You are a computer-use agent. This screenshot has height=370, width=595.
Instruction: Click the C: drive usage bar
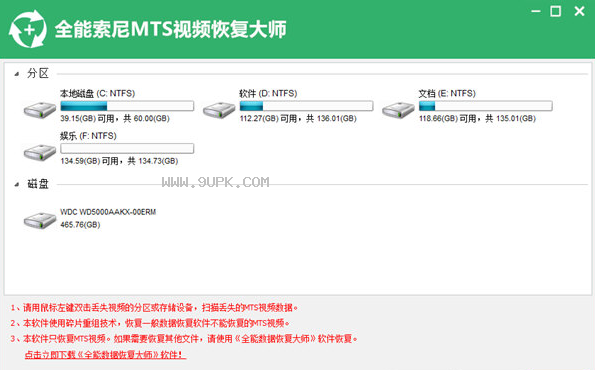tap(127, 106)
